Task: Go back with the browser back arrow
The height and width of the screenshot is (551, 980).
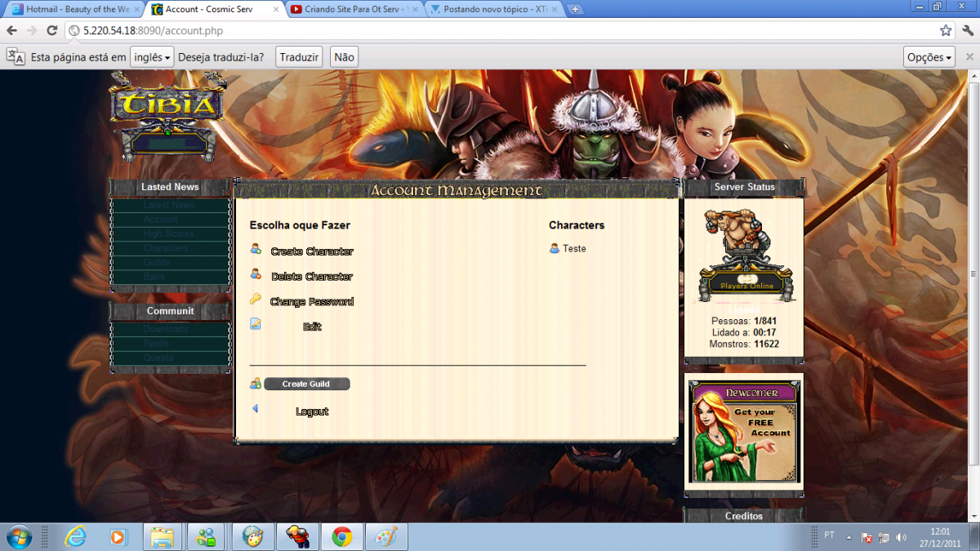Action: [x=12, y=31]
